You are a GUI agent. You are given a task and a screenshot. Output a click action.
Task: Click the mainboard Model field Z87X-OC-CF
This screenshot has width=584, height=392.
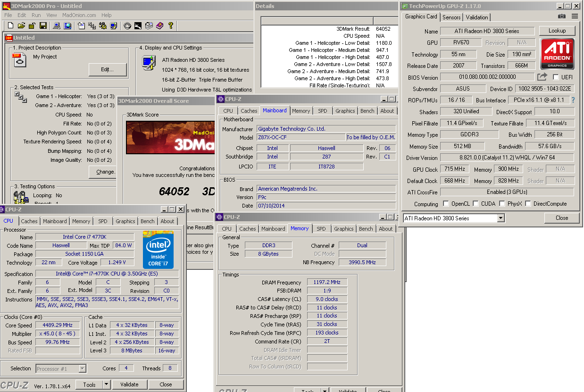[301, 137]
